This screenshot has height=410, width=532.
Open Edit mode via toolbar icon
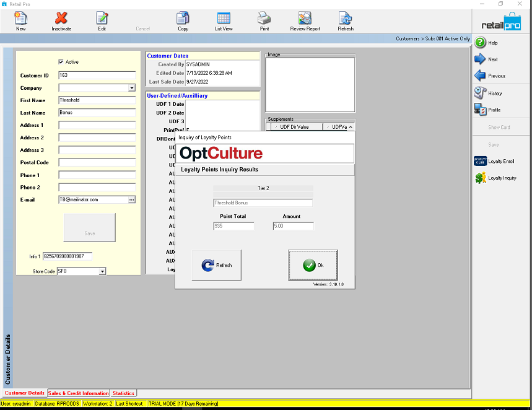pyautogui.click(x=102, y=18)
